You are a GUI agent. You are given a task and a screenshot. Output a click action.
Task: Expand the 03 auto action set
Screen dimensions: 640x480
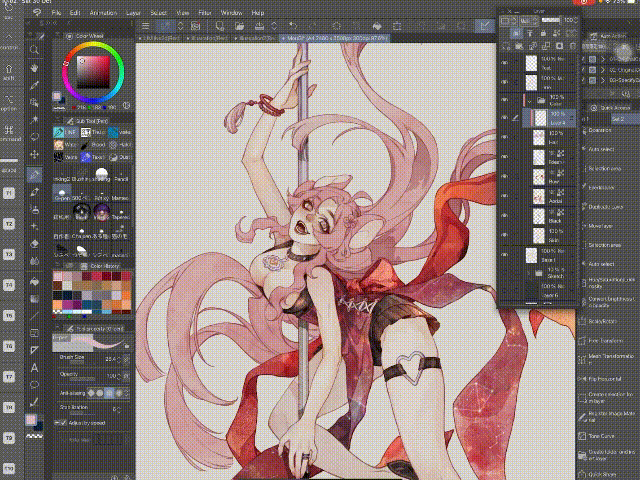[x=603, y=80]
